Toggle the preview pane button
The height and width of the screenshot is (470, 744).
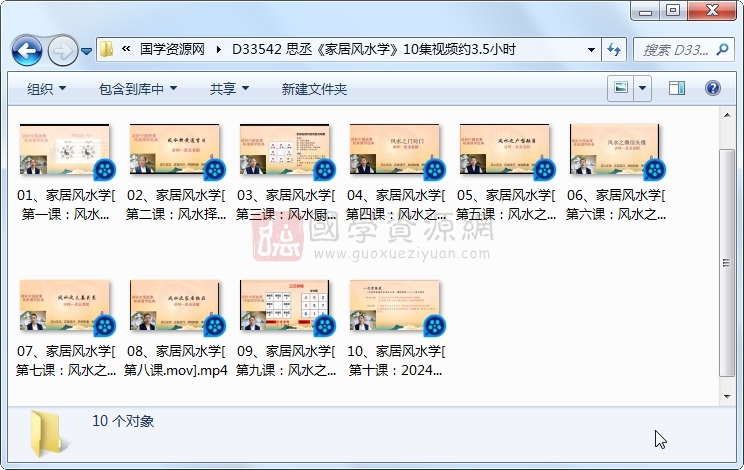point(676,88)
